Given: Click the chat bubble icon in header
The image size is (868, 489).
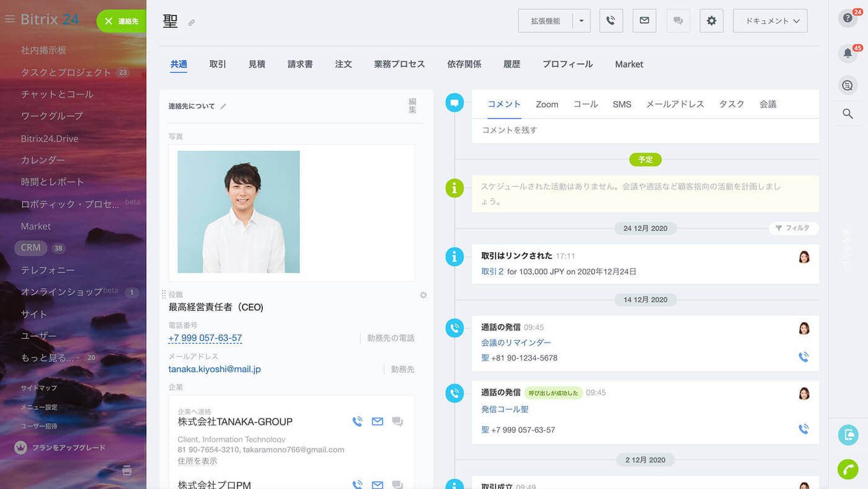Looking at the screenshot, I should tap(678, 20).
